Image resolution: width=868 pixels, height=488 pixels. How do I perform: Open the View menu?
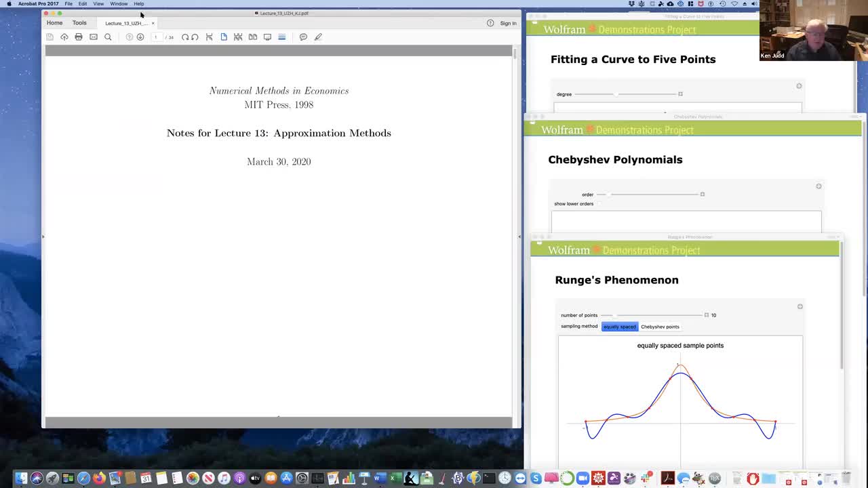[x=98, y=4]
